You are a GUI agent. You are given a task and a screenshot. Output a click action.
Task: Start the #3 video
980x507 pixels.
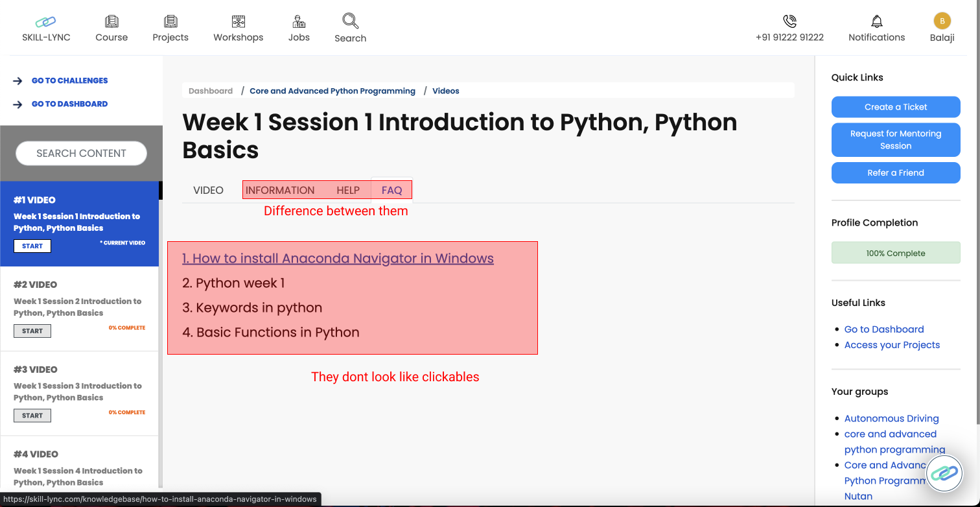pyautogui.click(x=32, y=416)
